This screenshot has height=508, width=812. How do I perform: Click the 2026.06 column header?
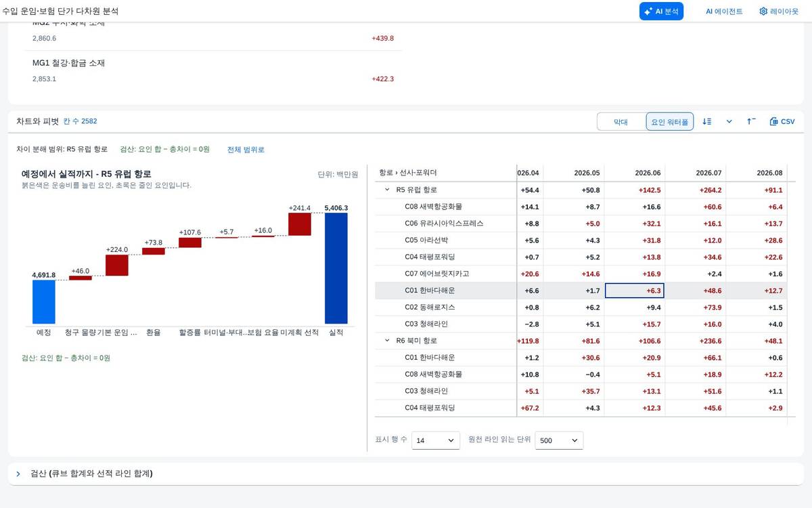[x=634, y=173]
